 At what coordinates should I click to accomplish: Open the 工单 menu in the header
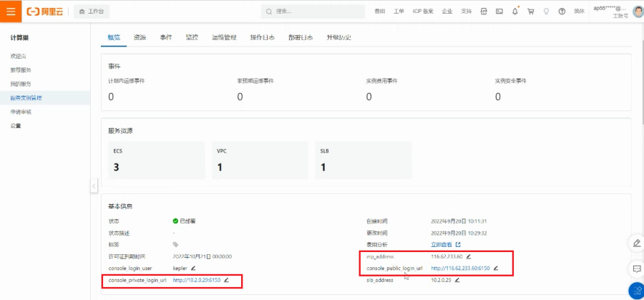coord(399,11)
